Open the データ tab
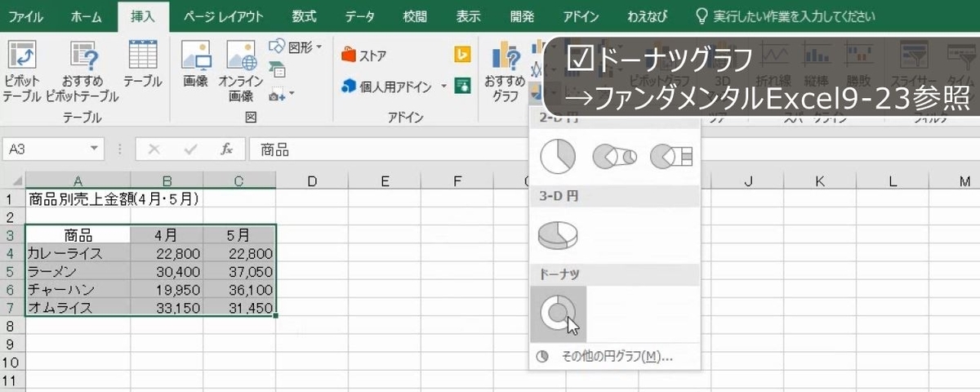This screenshot has width=980, height=392. tap(360, 16)
